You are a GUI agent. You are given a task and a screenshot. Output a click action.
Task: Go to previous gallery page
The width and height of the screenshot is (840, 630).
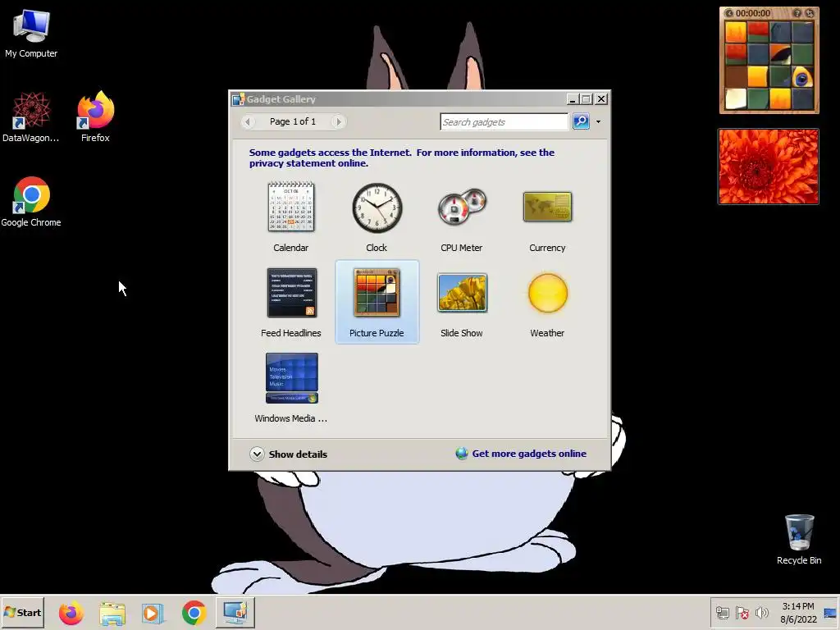248,121
